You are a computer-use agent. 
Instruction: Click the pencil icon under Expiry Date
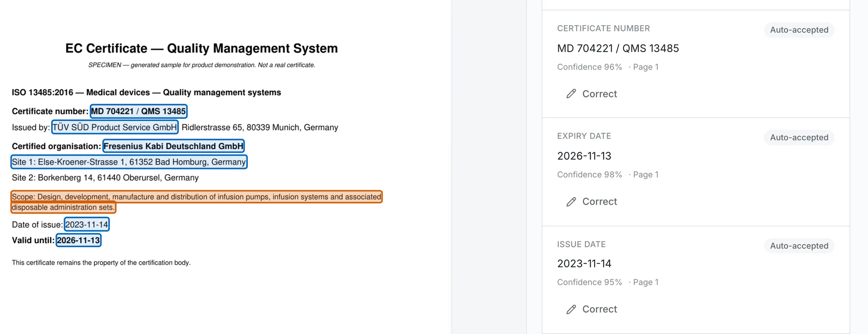tap(571, 202)
